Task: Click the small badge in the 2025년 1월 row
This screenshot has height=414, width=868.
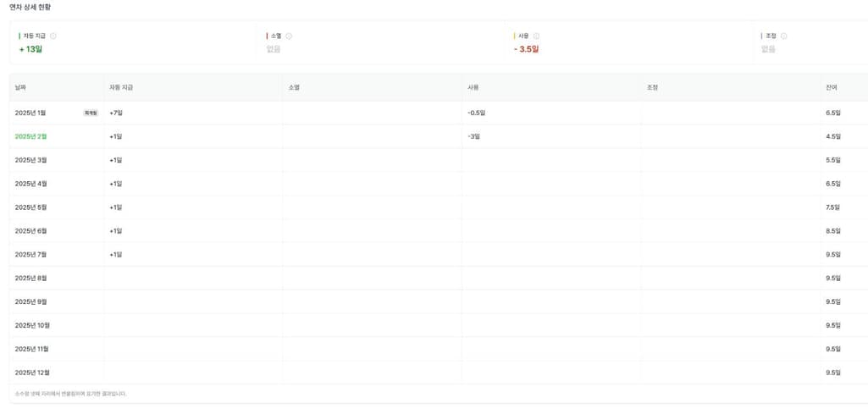Action: click(x=91, y=113)
